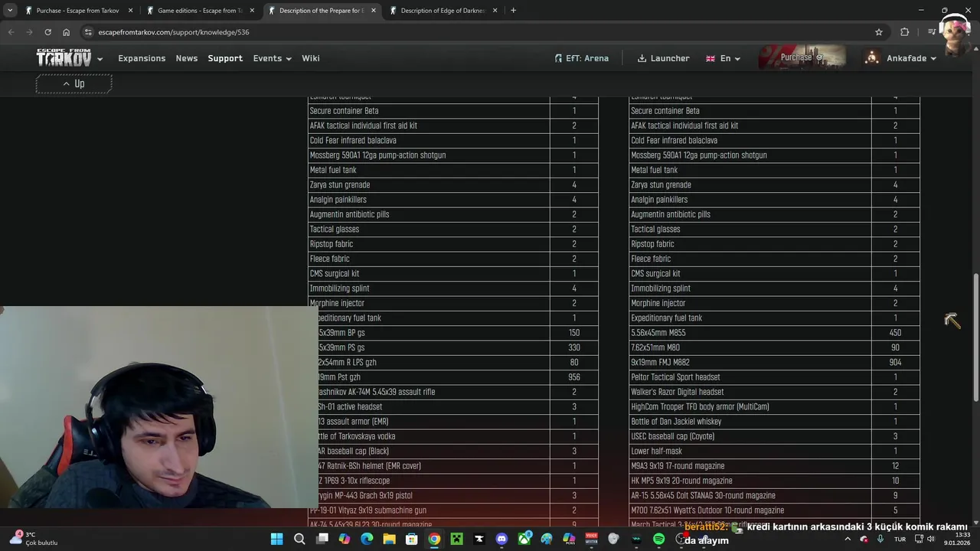The image size is (980, 551).
Task: Open Discord from the taskbar
Action: [x=501, y=539]
